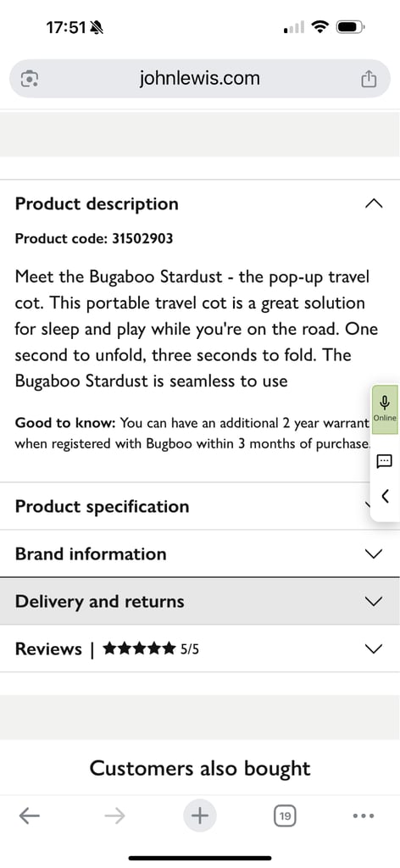The width and height of the screenshot is (400, 868).
Task: Expand the Delivery and returns section
Action: coord(200,601)
